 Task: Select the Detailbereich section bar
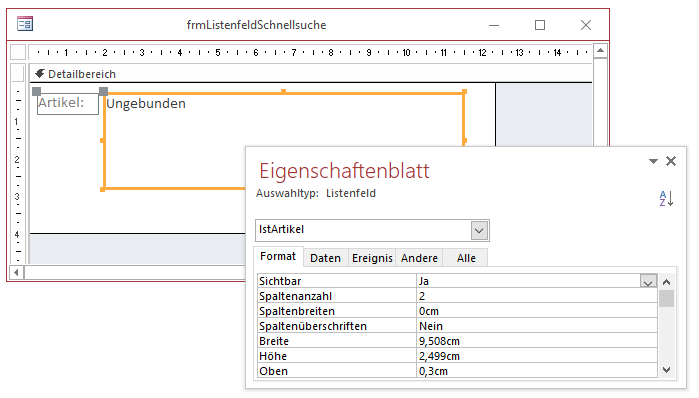pos(311,74)
